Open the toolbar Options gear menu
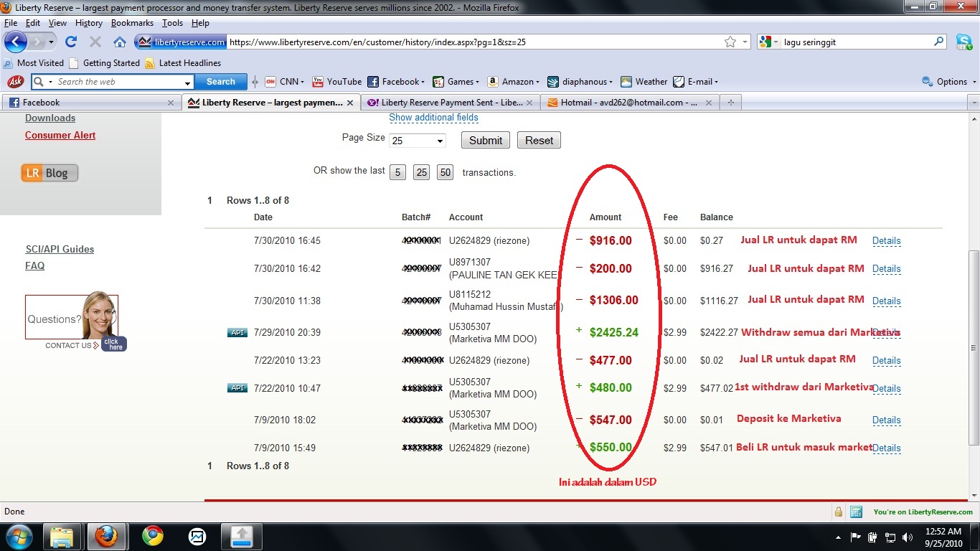The height and width of the screenshot is (551, 980). pyautogui.click(x=948, y=81)
